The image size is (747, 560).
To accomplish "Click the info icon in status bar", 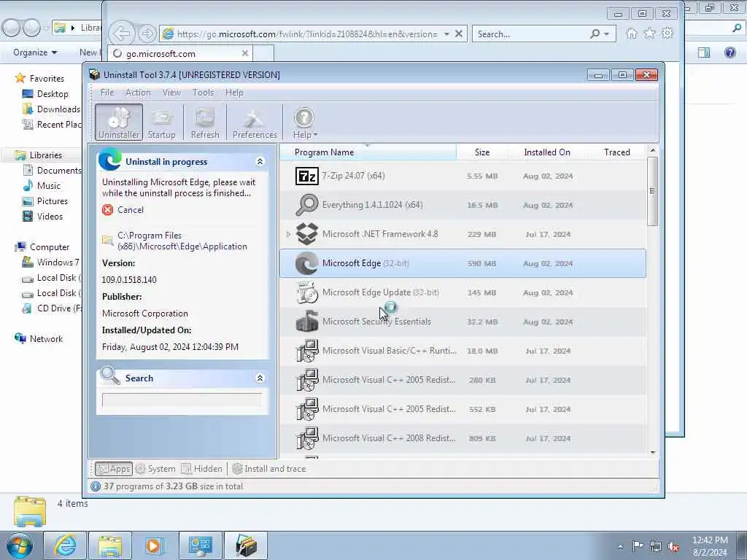I will pos(96,486).
